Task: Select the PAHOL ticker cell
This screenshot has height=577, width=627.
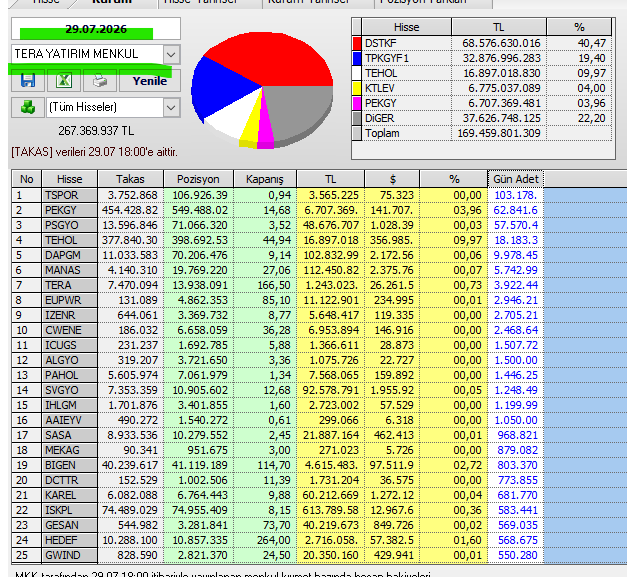Action: (70, 375)
